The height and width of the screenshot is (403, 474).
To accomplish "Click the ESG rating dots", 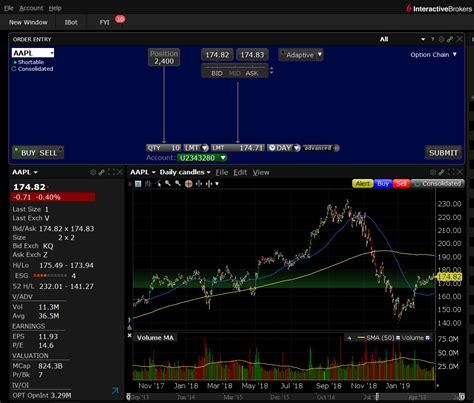I will click(50, 276).
